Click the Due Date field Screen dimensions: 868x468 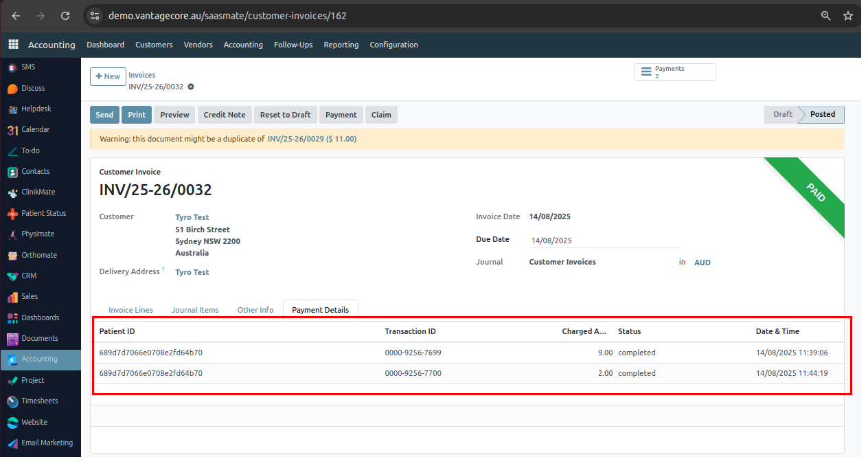(x=604, y=241)
